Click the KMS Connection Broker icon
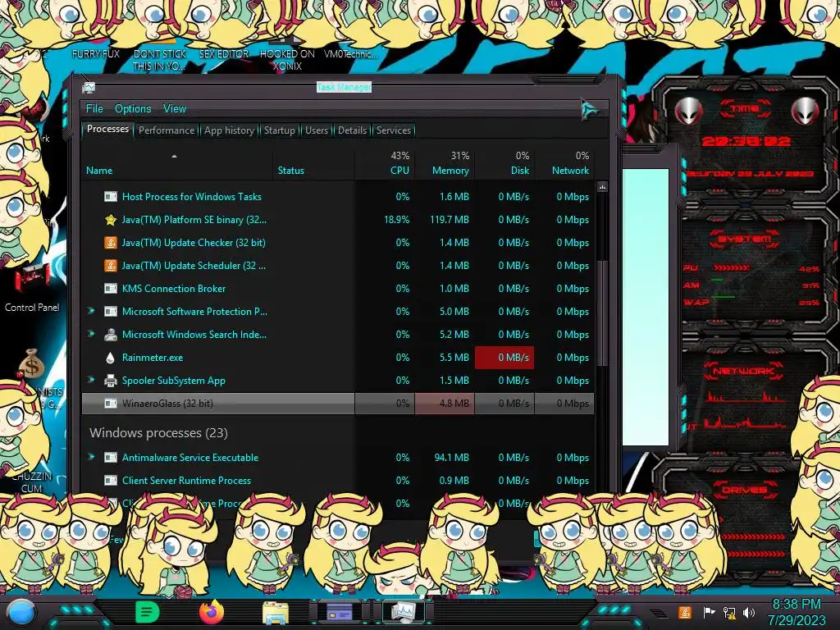Screen dimensions: 840x630 pyautogui.click(x=111, y=289)
